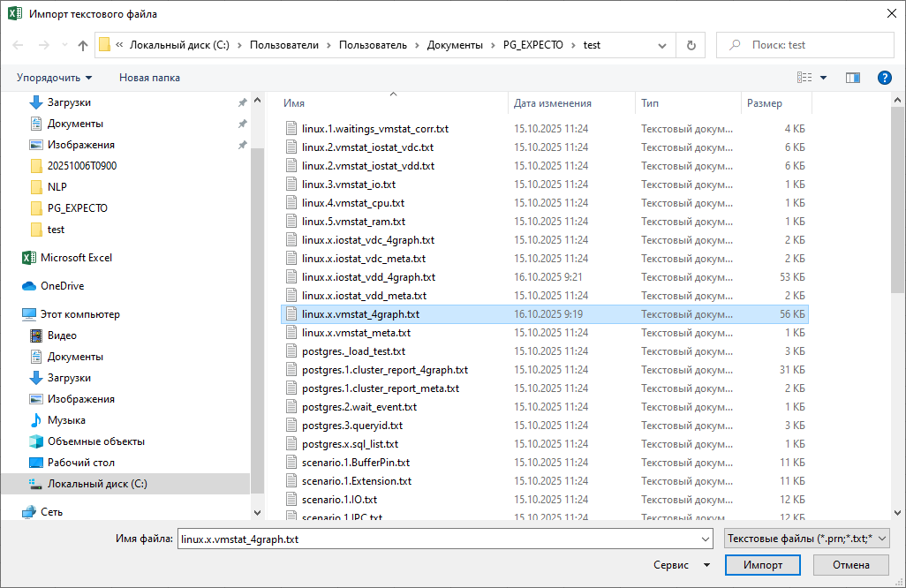Toggle the preview pane icon
This screenshot has width=906, height=588.
(x=853, y=78)
